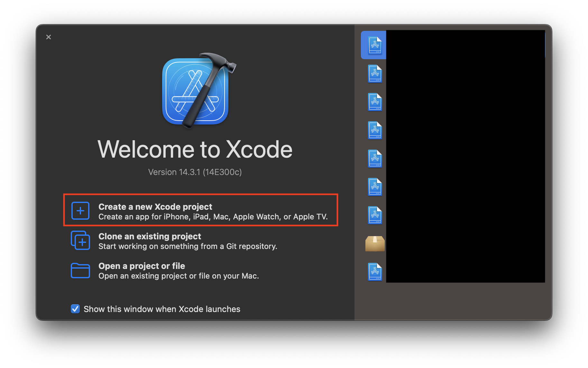Open the Swift package box icon in recents
Screen dimensions: 588x368
[x=375, y=244]
